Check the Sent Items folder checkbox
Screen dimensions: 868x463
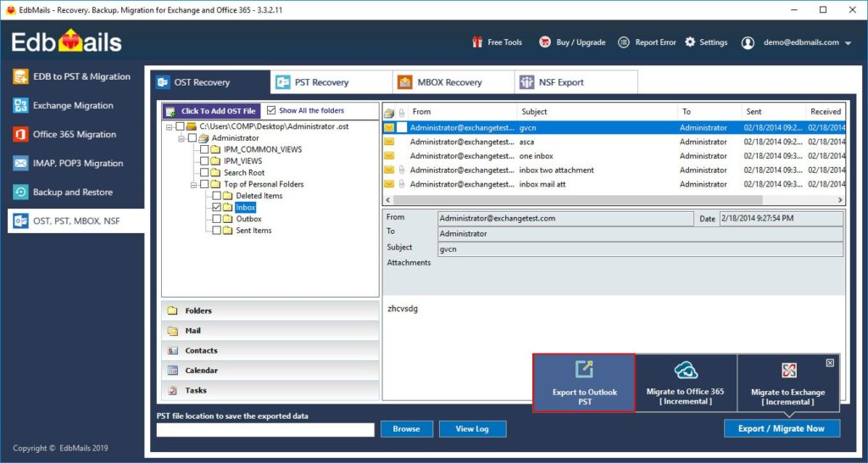coord(216,231)
